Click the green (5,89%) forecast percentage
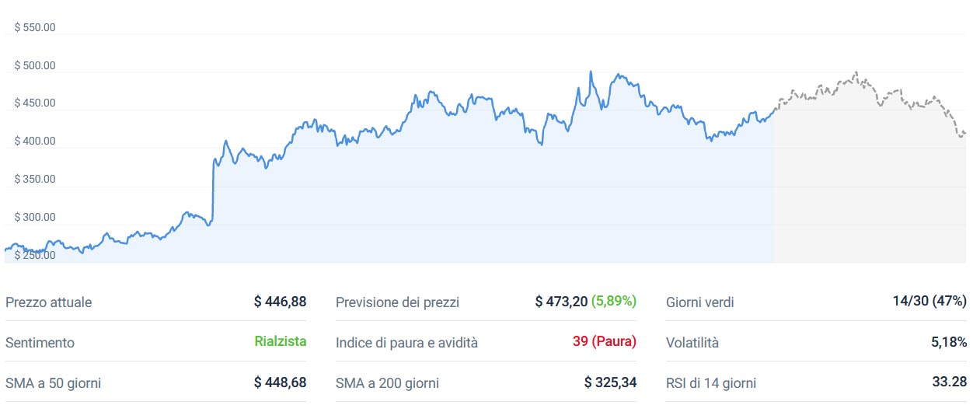Viewport: 980px width, 412px height. tap(614, 302)
